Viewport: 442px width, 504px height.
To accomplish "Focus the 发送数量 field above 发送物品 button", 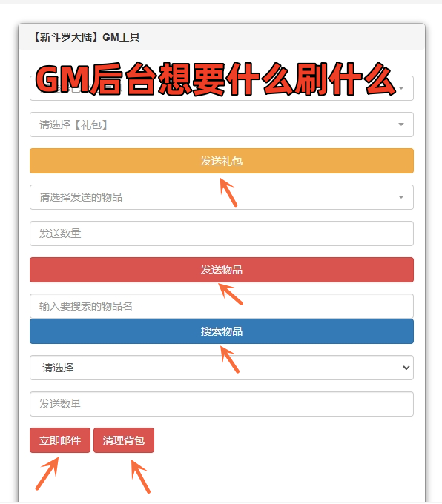I will click(x=221, y=233).
